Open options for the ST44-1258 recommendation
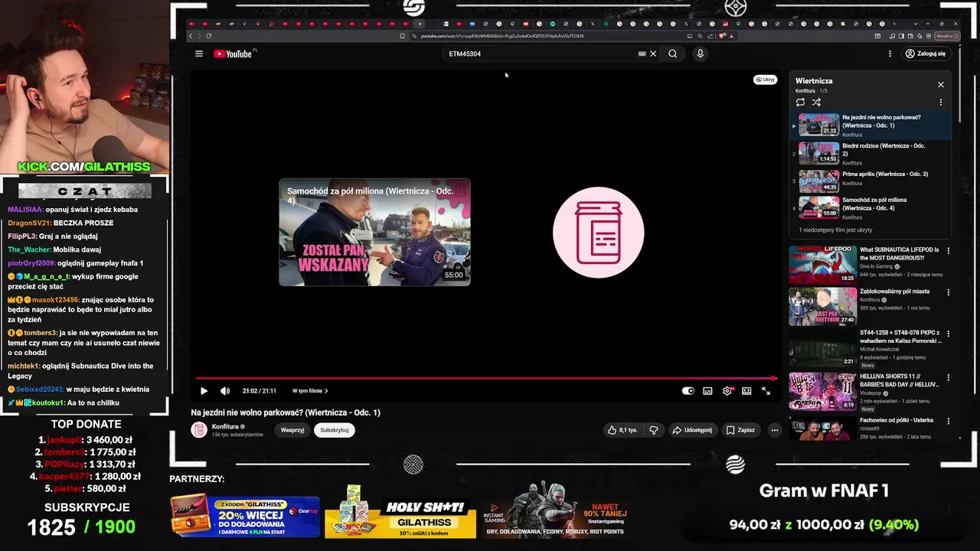This screenshot has height=551, width=980. (948, 334)
